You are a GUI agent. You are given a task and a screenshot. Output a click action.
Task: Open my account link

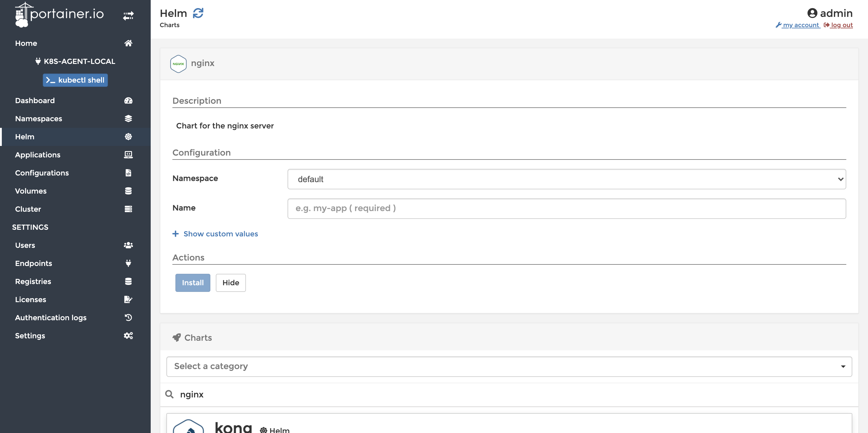click(798, 25)
